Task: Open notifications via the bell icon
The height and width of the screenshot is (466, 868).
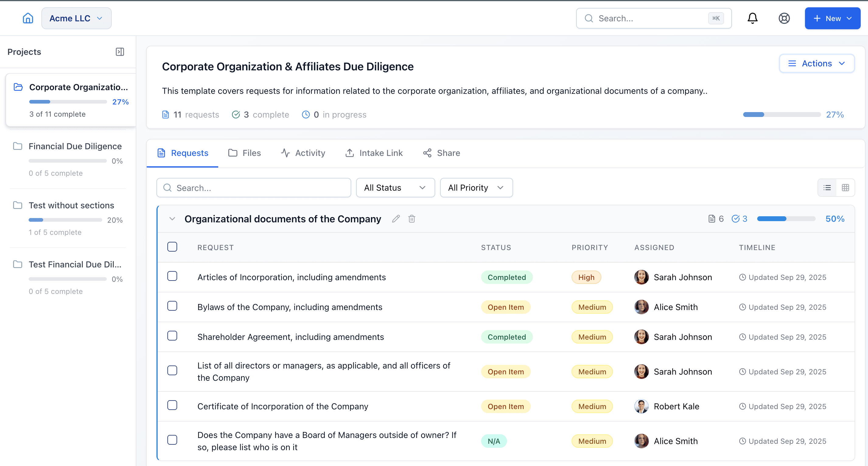Action: point(752,18)
